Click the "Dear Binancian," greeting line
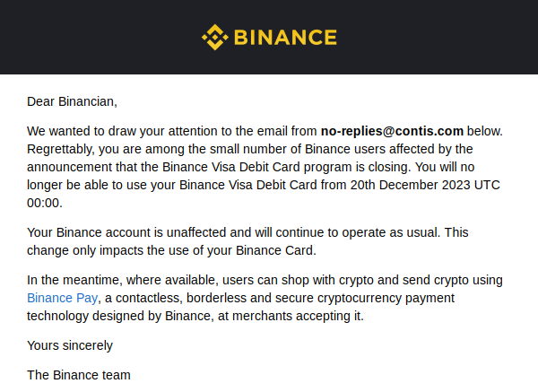Screen dimensions: 538x392 coord(72,101)
